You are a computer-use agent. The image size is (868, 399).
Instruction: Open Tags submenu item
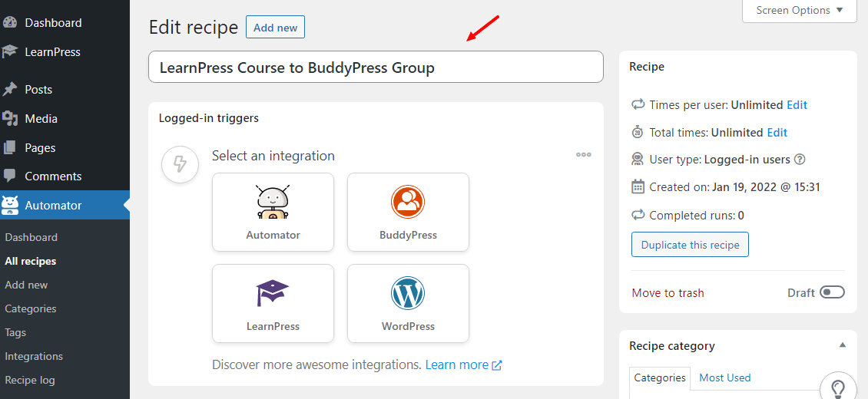pos(15,332)
